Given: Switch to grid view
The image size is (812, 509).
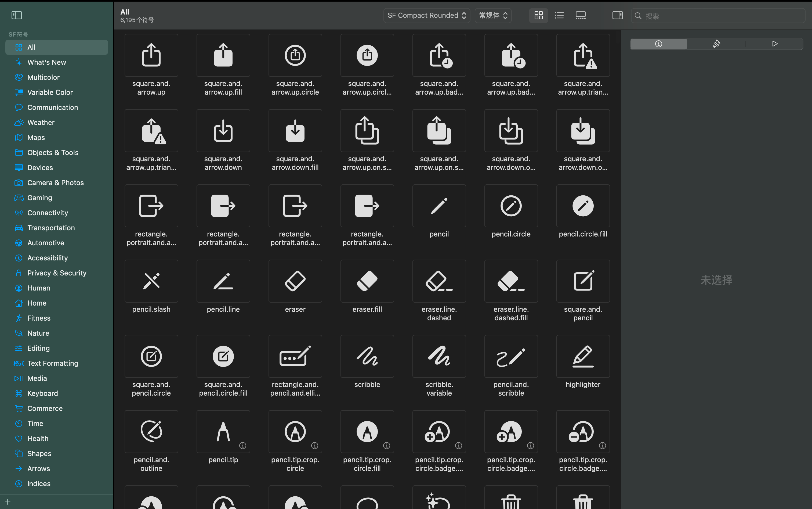Looking at the screenshot, I should tap(539, 16).
